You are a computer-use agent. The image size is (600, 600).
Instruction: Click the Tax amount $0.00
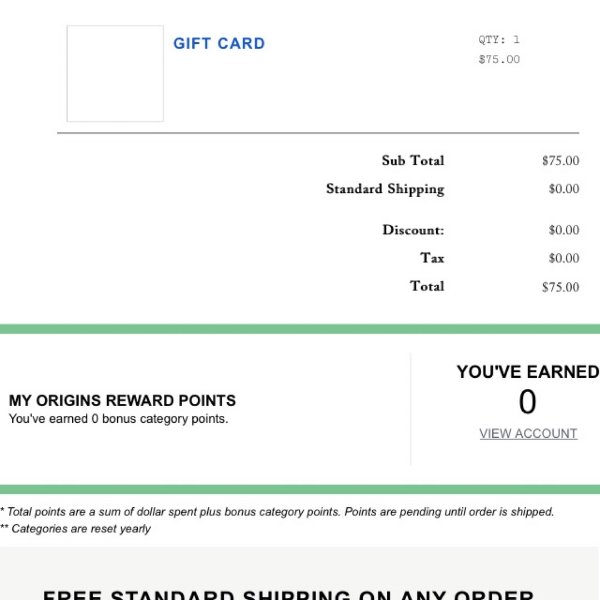(564, 258)
